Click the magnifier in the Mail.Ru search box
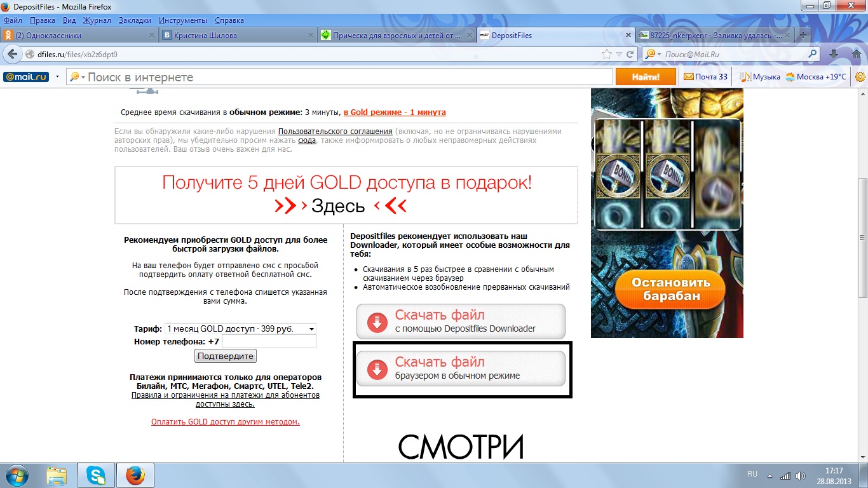This screenshot has width=868, height=488. point(813,54)
